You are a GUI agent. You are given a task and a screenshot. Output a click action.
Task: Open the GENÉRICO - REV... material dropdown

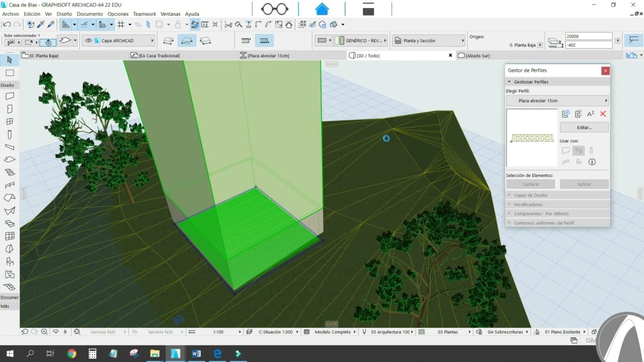pyautogui.click(x=361, y=41)
